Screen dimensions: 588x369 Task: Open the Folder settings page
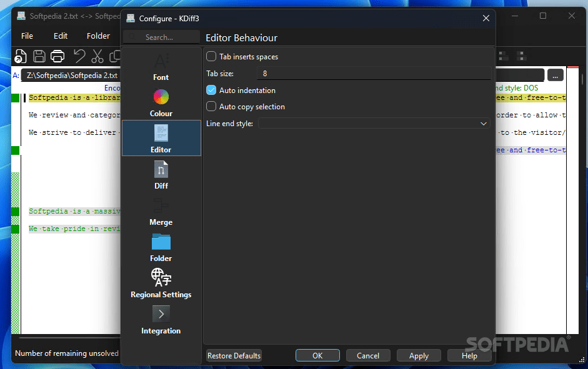coord(161,248)
